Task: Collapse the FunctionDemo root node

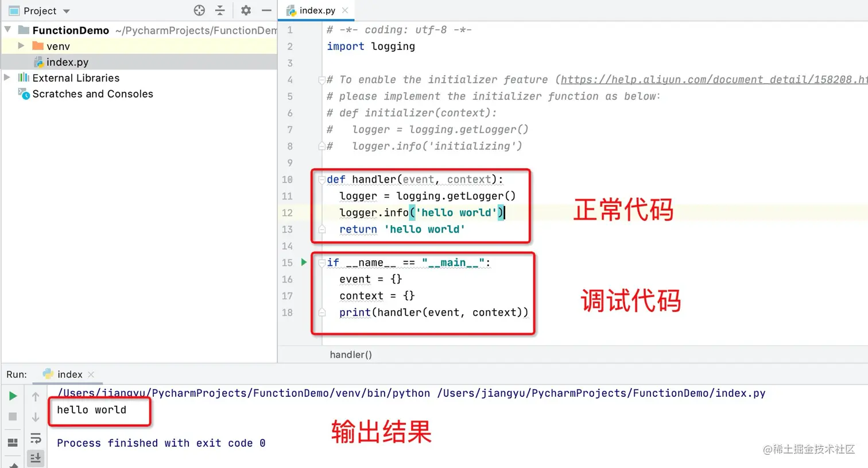Action: 7,29
